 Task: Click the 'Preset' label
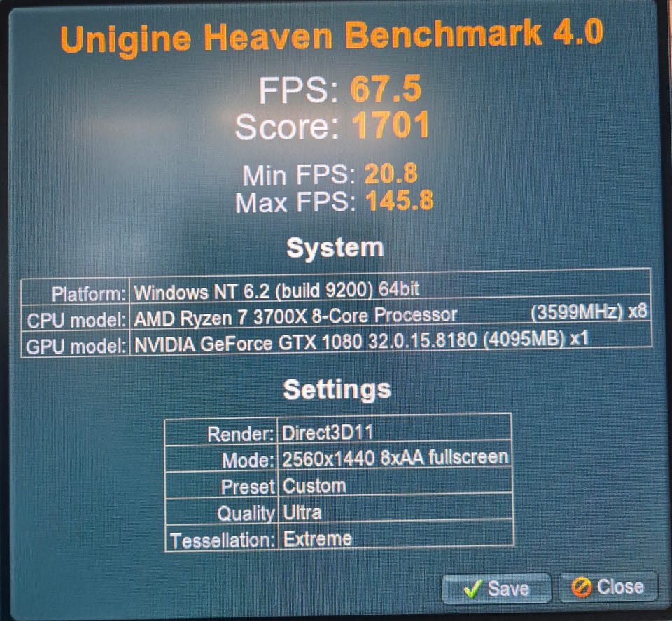click(x=248, y=487)
